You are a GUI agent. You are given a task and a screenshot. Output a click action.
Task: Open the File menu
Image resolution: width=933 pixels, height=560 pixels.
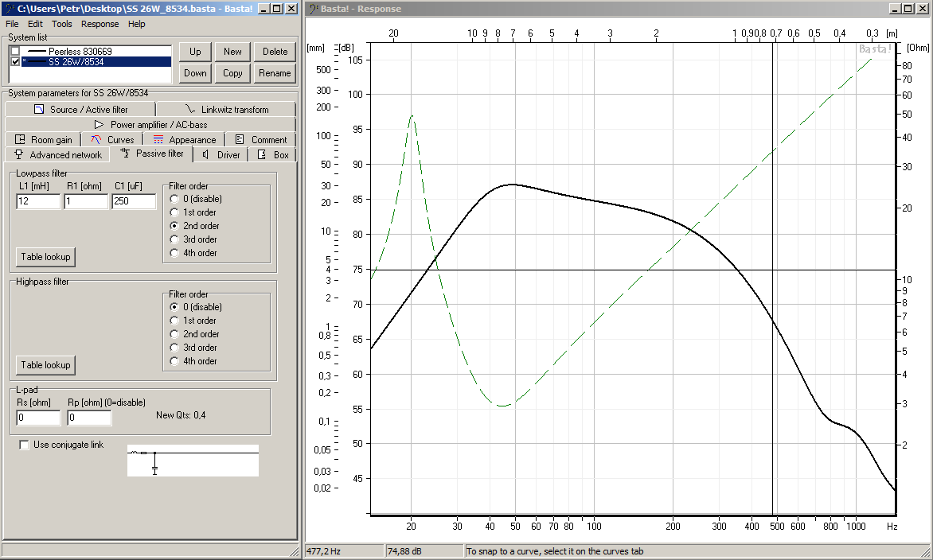coord(12,24)
